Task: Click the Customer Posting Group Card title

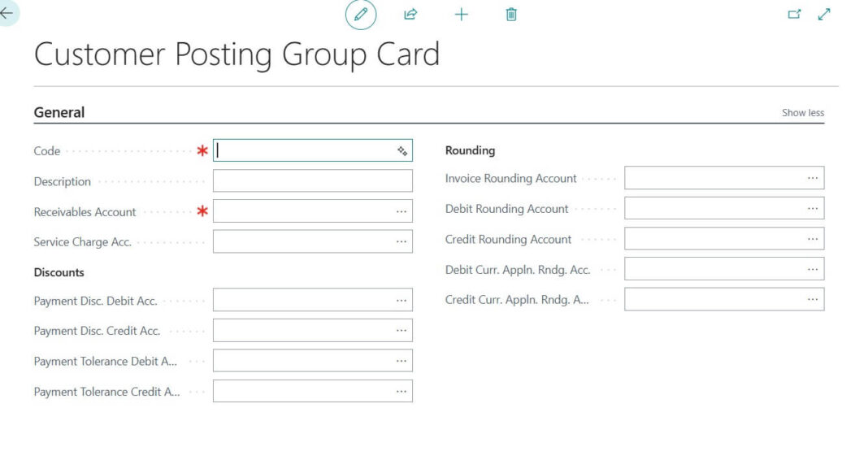Action: click(x=237, y=54)
